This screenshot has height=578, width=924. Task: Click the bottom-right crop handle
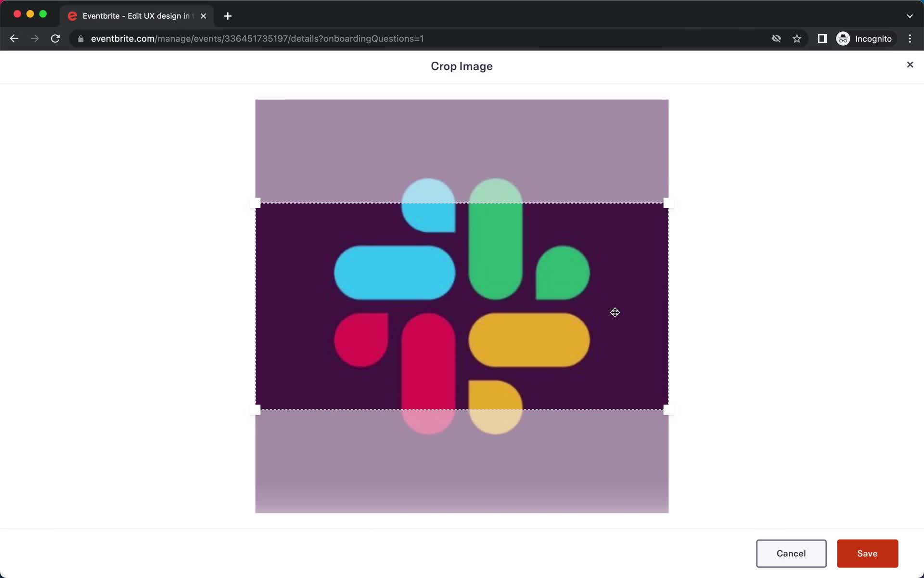coord(668,410)
